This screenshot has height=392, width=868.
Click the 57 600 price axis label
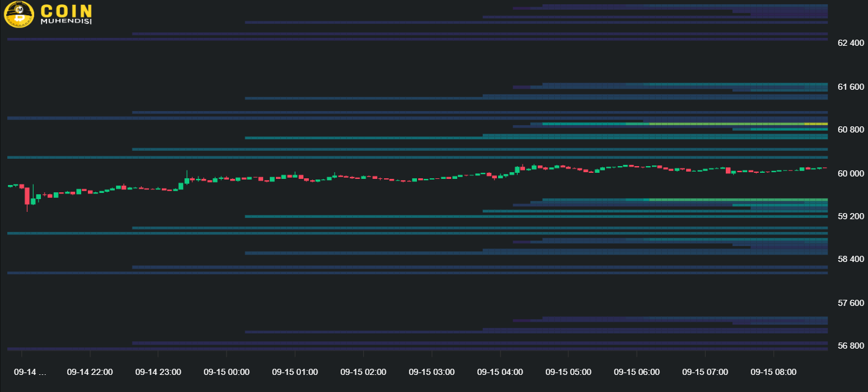(x=850, y=303)
